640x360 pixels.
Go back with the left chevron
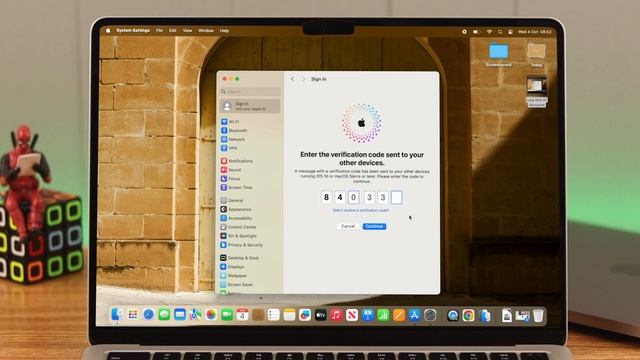pos(292,79)
